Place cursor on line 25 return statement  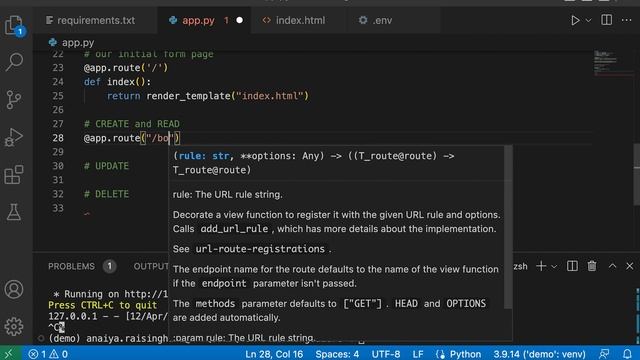(x=208, y=96)
